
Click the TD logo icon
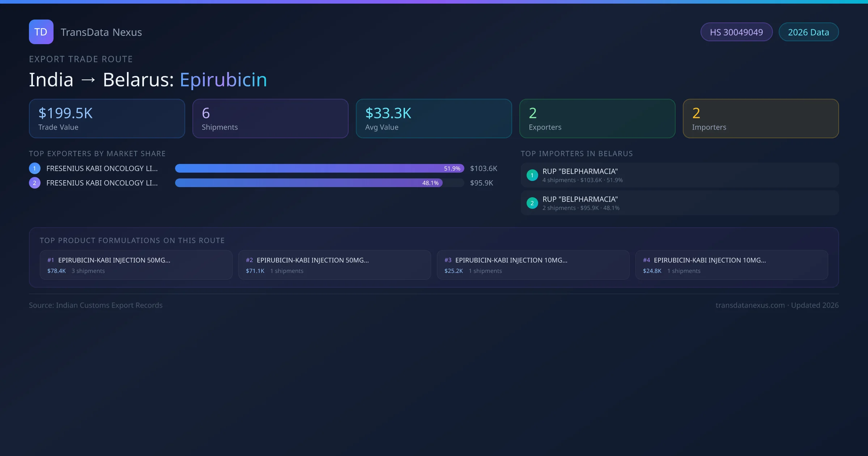click(x=41, y=32)
